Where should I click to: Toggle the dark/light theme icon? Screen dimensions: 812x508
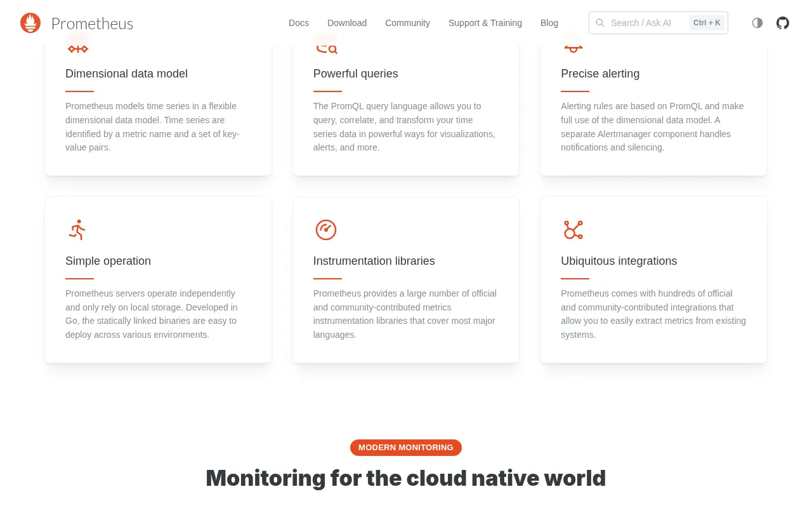[757, 23]
